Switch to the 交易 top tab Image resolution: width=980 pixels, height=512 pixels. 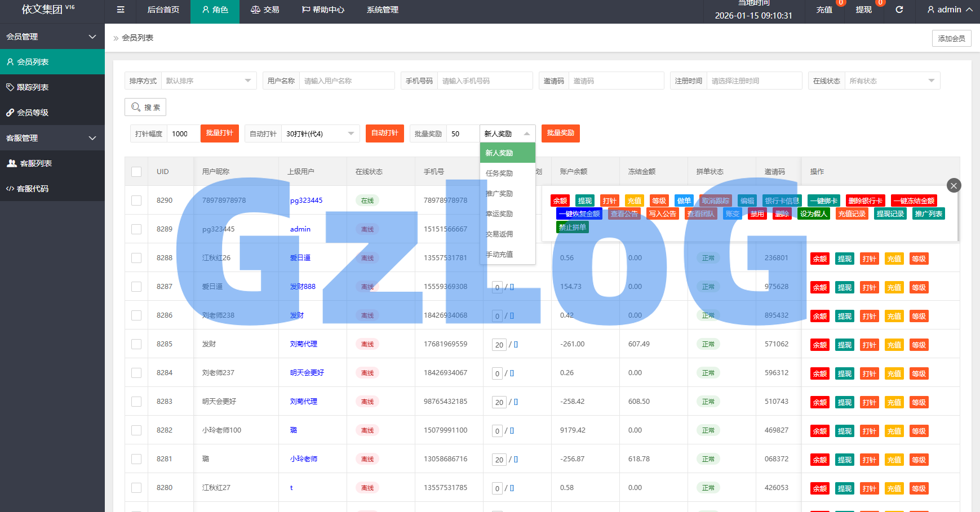(265, 10)
